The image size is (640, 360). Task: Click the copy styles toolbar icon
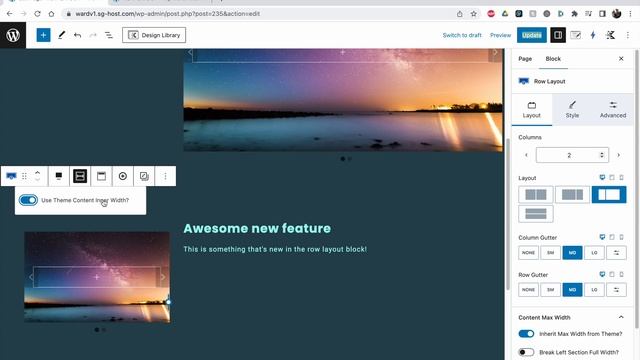[x=144, y=176]
